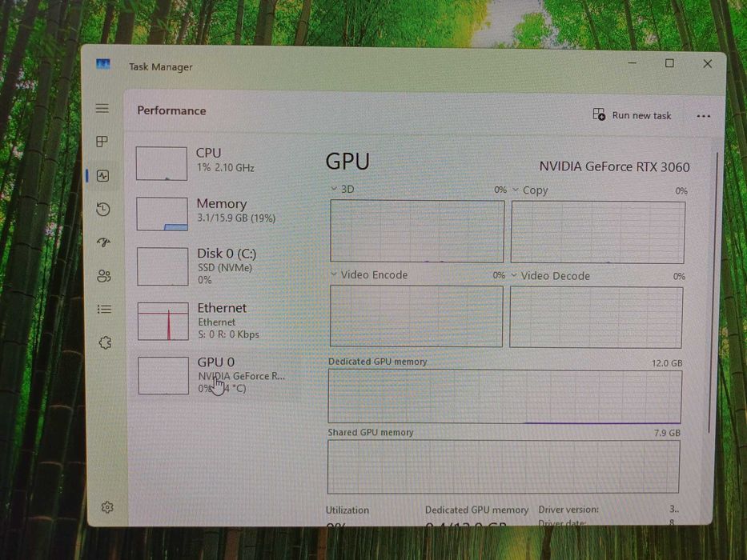Minimize the Task Manager window
This screenshot has height=560, width=747.
point(633,63)
